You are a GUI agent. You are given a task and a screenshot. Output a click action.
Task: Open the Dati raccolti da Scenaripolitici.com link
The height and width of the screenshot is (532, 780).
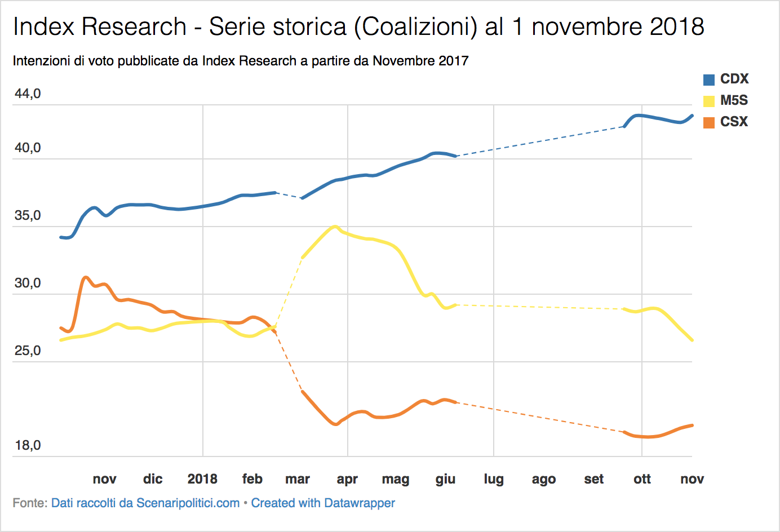pos(145,503)
